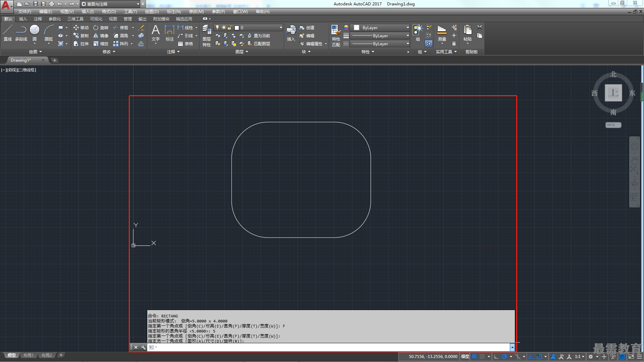Toggle ortho mode in status bar
This screenshot has width=644, height=362.
[496, 357]
